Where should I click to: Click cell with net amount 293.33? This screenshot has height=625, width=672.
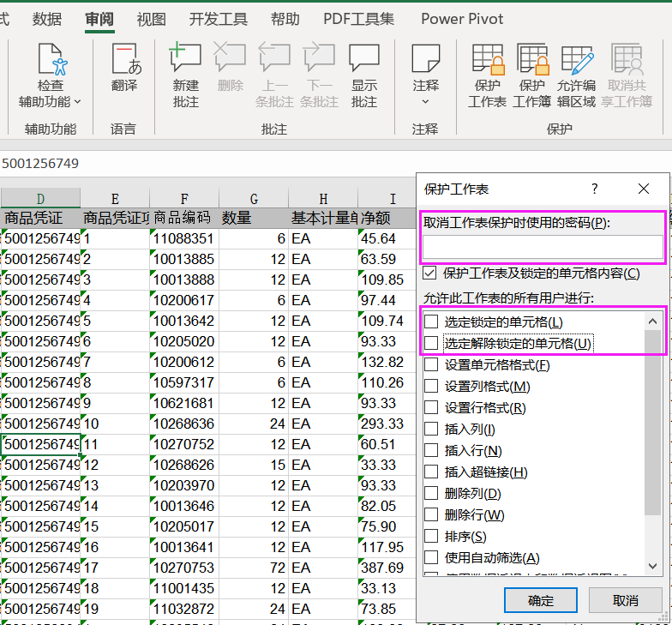pos(387,424)
